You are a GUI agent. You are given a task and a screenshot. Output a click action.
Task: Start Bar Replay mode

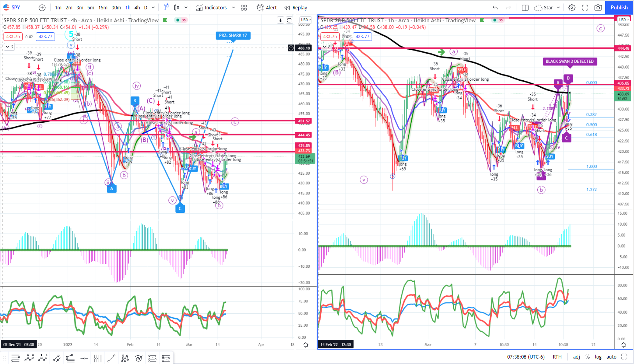296,7
